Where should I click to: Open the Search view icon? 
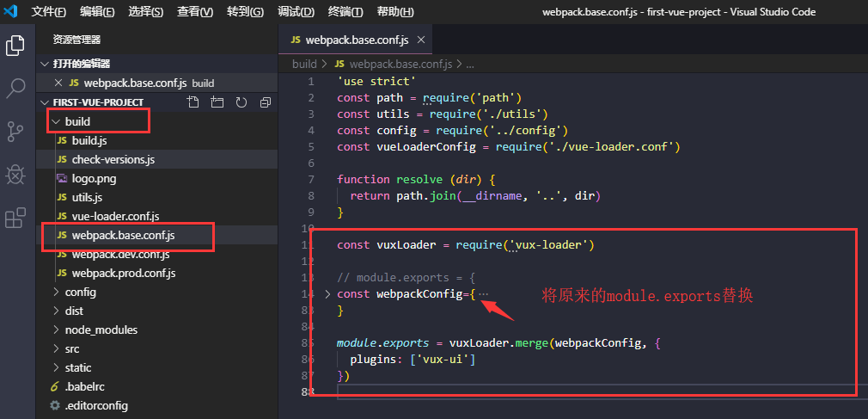pos(15,88)
